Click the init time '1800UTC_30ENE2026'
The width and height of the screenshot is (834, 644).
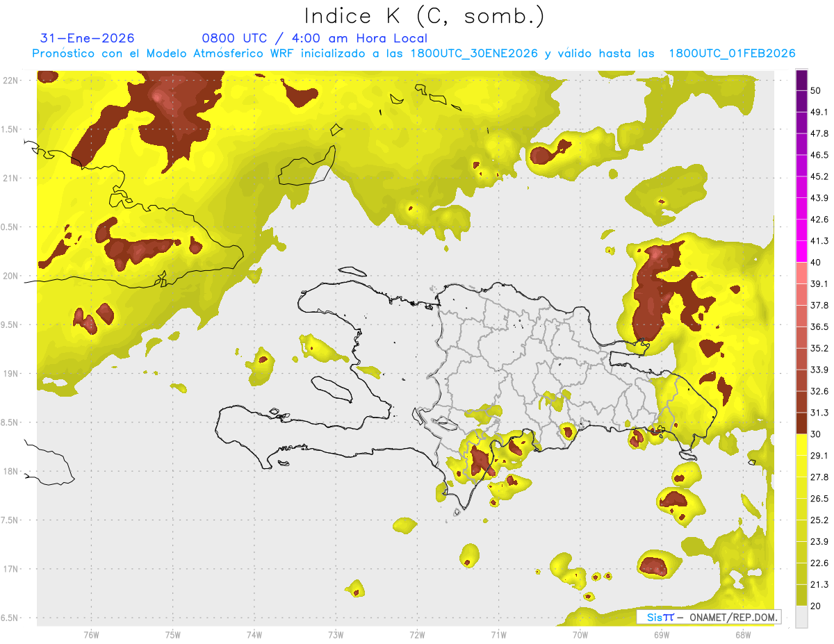pyautogui.click(x=474, y=53)
